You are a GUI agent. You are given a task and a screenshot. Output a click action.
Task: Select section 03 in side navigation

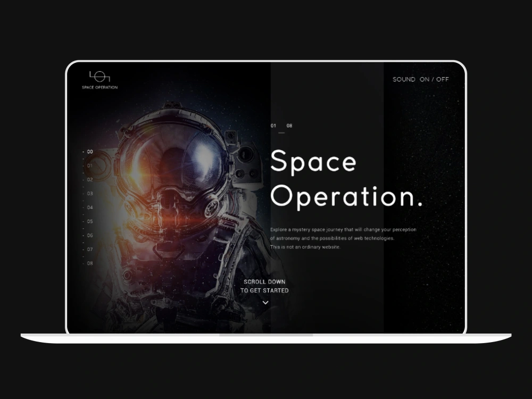[x=89, y=194]
